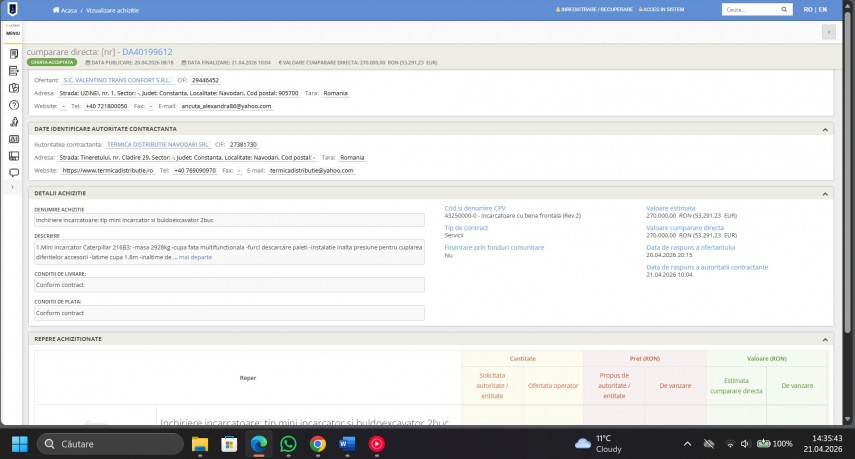Collapse the Date Identificare Autoritate Contractanta section
The image size is (855, 459).
(x=825, y=129)
